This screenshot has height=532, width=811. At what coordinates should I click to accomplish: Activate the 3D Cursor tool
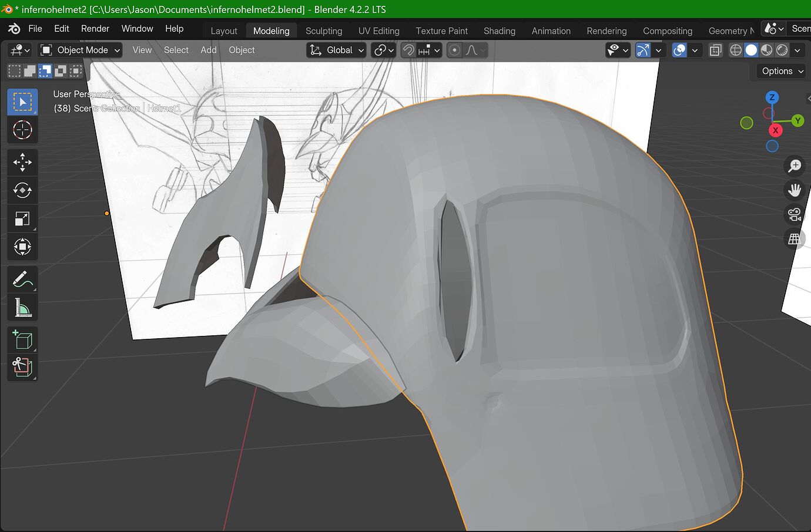tap(22, 130)
